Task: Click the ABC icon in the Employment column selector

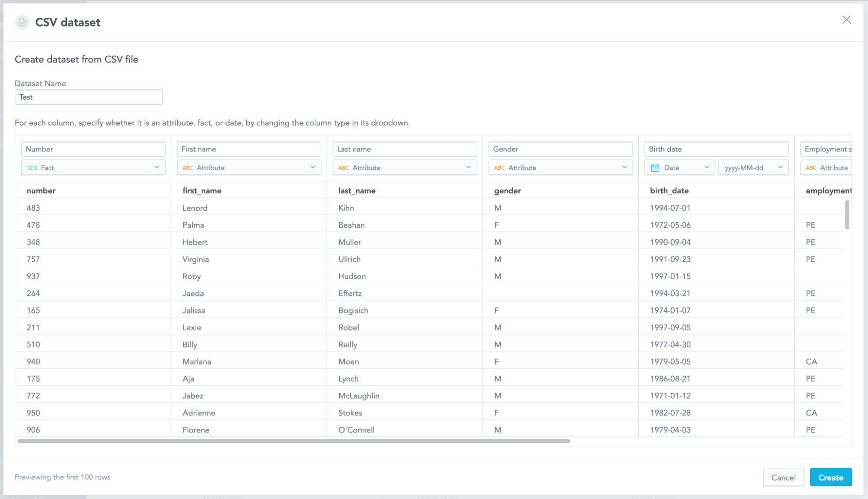Action: (811, 168)
